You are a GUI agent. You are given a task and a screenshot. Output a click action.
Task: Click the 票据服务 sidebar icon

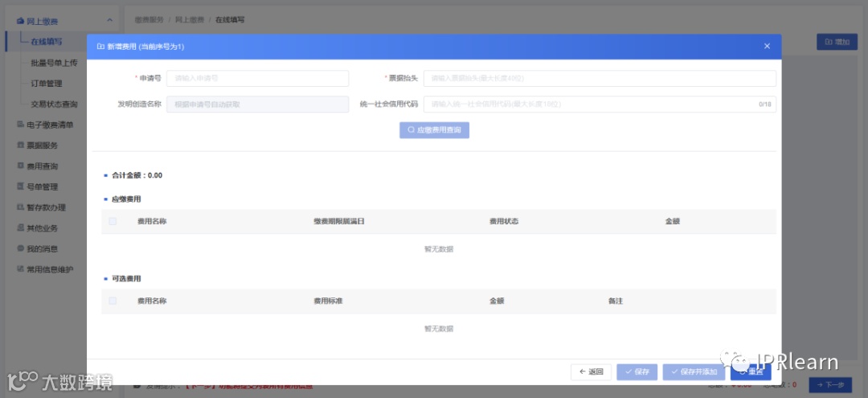20,145
